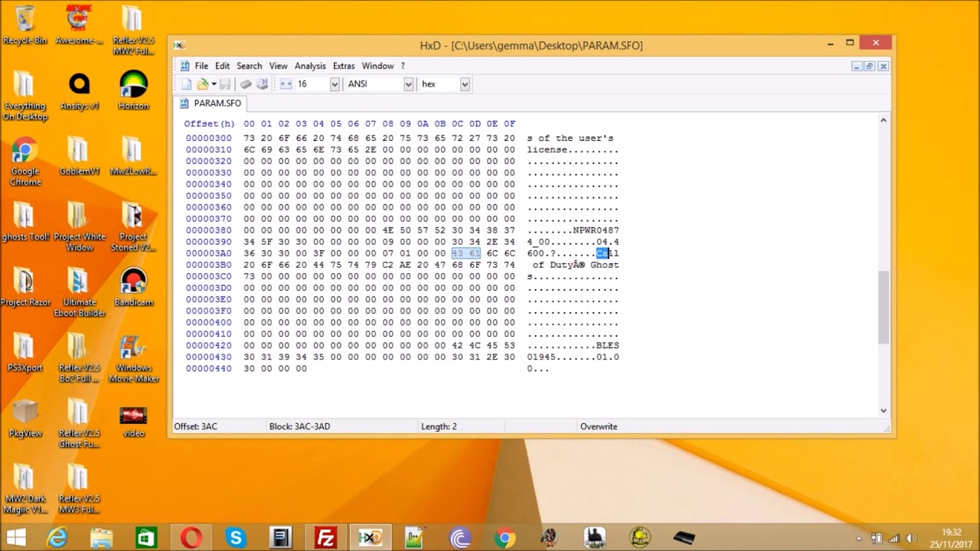Screen dimensions: 980x551
Task: Open the View menu
Action: click(278, 66)
